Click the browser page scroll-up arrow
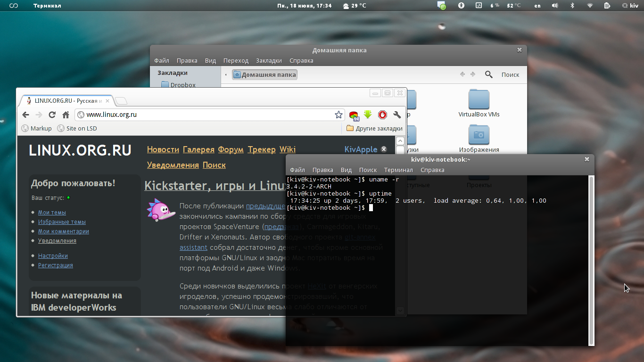The height and width of the screenshot is (362, 644). (x=400, y=140)
